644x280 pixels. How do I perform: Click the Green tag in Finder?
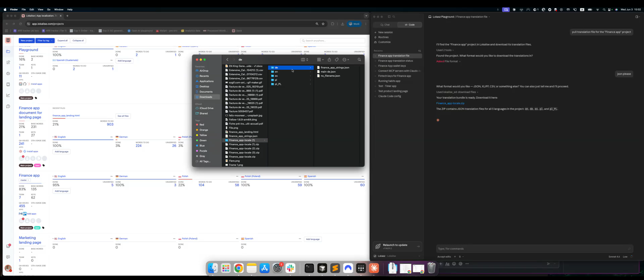point(203,141)
